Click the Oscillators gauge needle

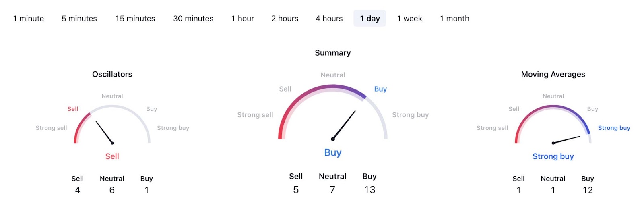tap(104, 132)
